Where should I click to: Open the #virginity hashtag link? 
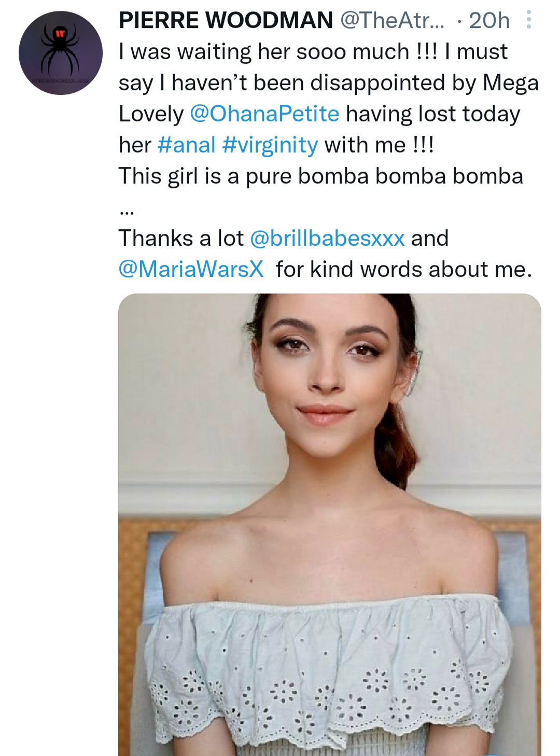270,145
